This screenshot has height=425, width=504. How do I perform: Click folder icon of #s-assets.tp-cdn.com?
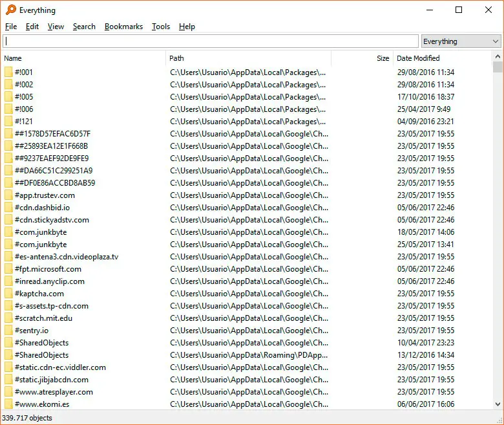click(x=8, y=305)
